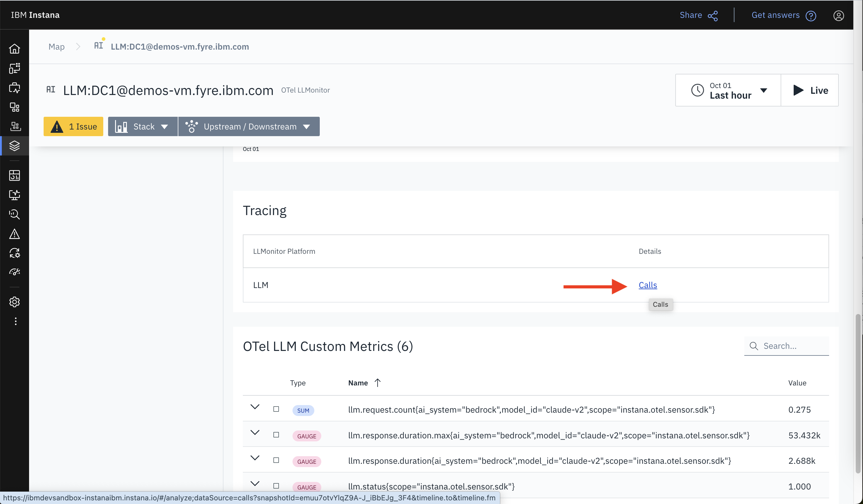Open Automation using the circular-arrows gear icon
This screenshot has width=863, height=504.
15,253
